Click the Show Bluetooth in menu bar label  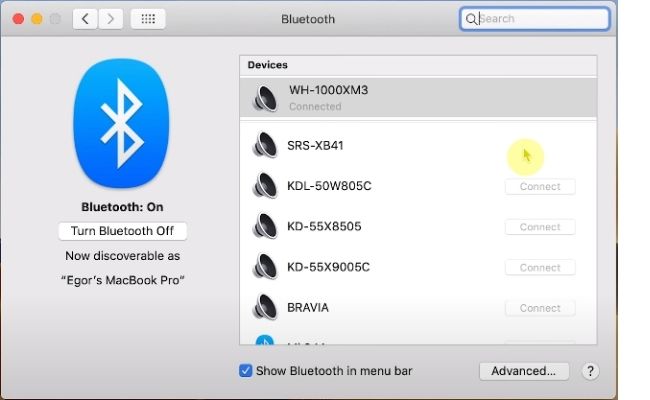[334, 371]
